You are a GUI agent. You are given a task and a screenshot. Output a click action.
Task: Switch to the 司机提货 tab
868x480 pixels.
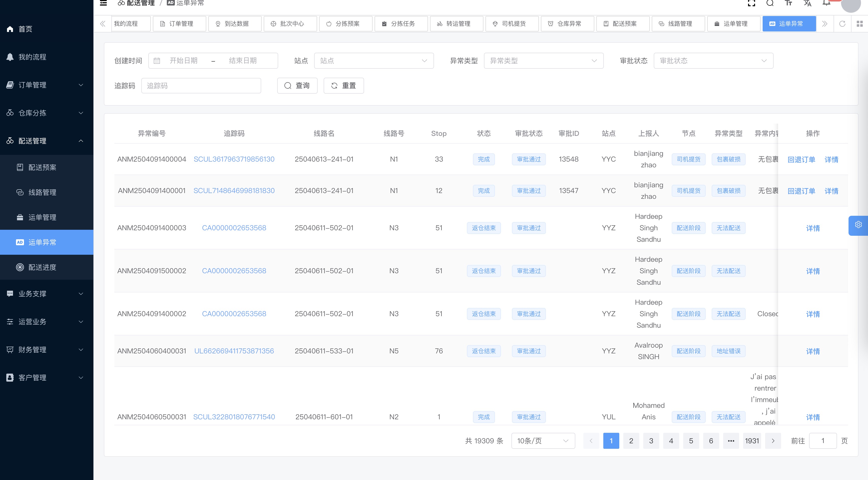[512, 23]
